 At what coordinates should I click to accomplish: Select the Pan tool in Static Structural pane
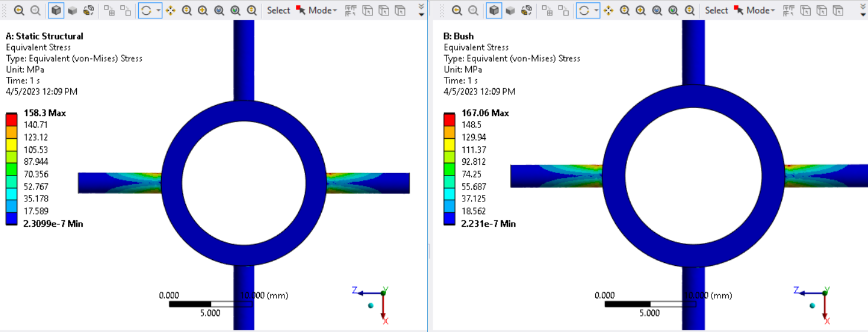[x=171, y=11]
